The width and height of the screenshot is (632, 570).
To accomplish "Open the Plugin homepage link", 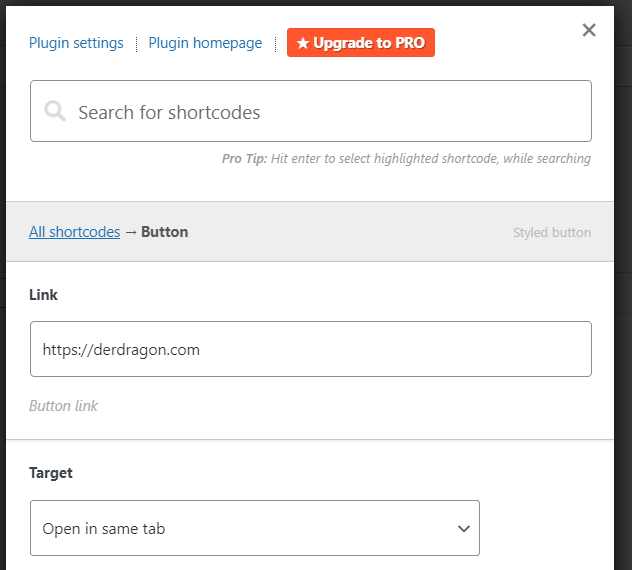I will pyautogui.click(x=205, y=43).
